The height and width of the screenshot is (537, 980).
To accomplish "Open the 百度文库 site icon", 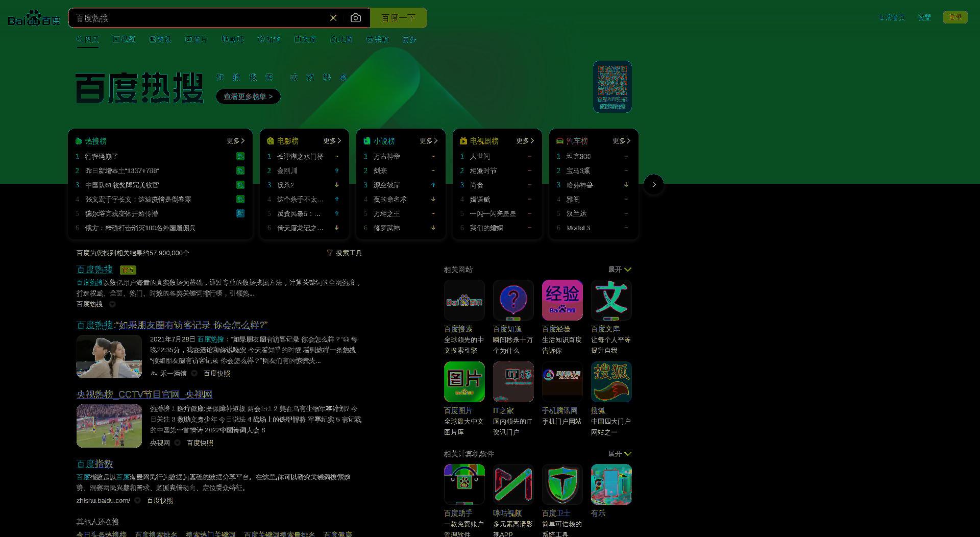I will coord(611,300).
